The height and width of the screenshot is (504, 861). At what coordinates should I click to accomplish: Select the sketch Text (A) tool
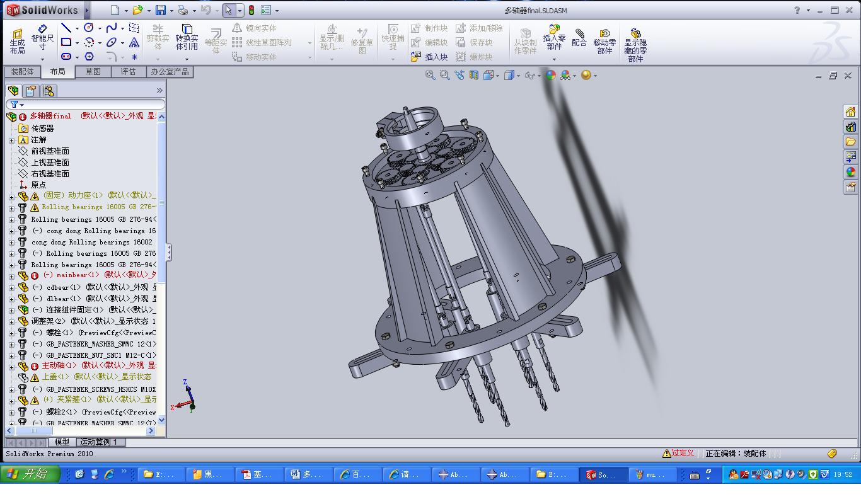(134, 42)
